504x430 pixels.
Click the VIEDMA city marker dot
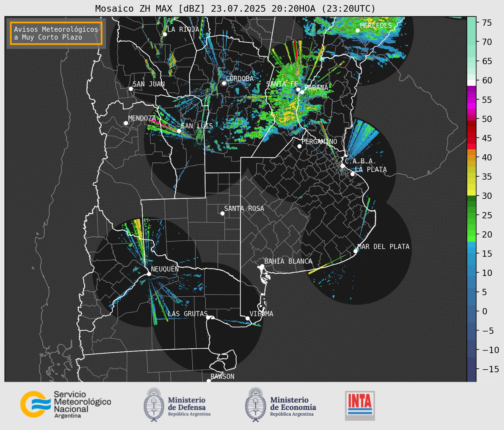click(247, 318)
